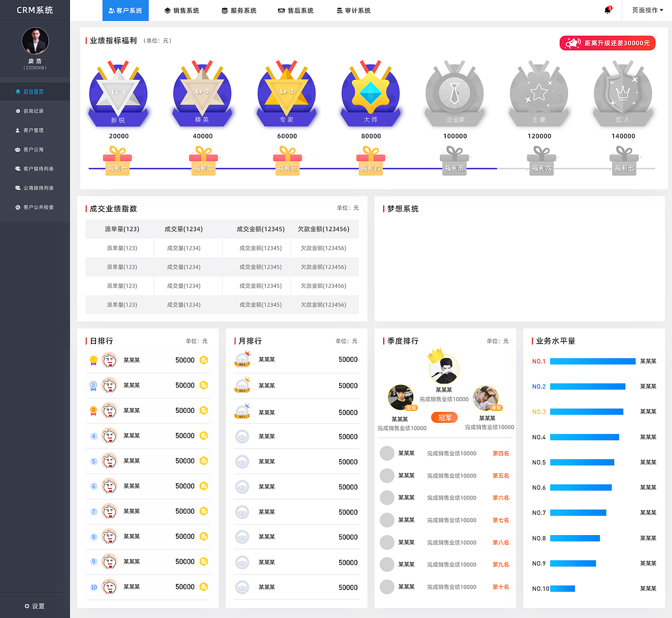
Task: Click the NO.3 label in 业务水平量
Action: click(x=539, y=412)
